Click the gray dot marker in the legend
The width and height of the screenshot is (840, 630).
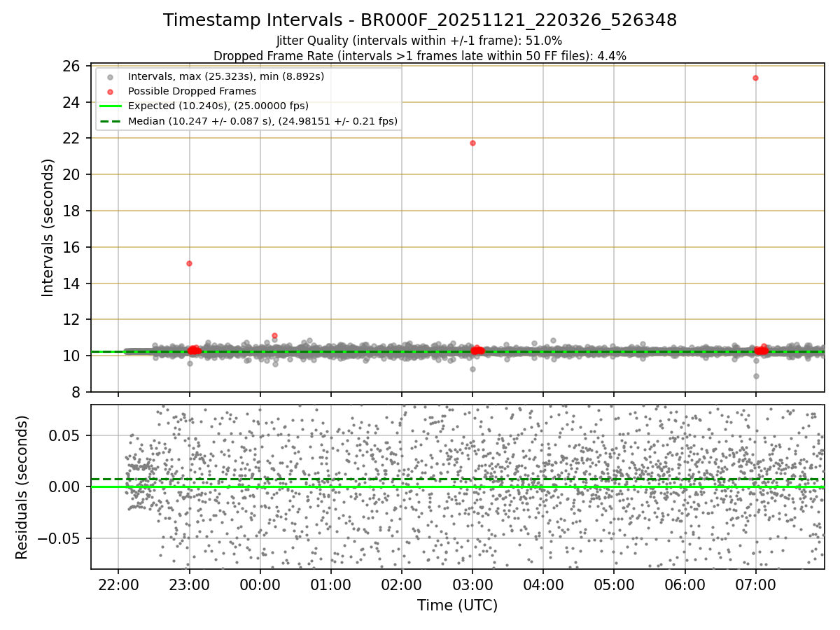click(x=110, y=76)
